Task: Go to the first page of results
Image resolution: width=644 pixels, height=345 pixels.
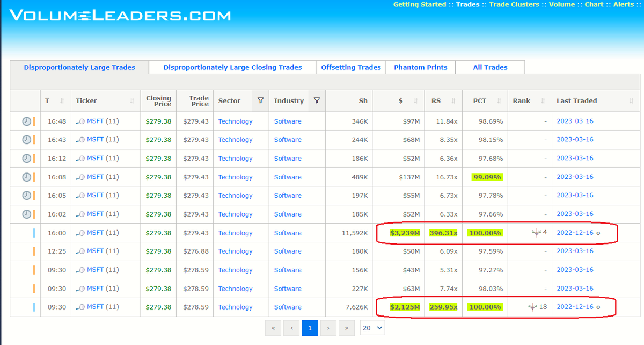Action: (x=273, y=327)
